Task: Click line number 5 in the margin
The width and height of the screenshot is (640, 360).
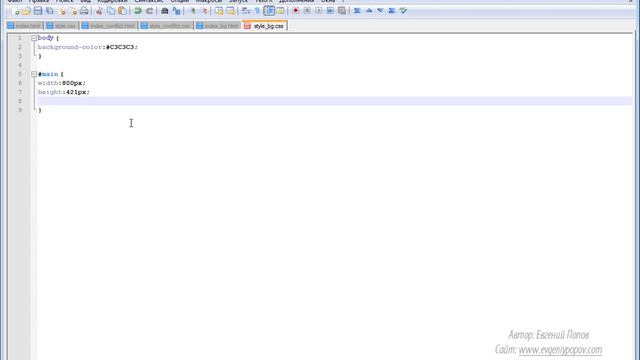Action: click(x=20, y=74)
